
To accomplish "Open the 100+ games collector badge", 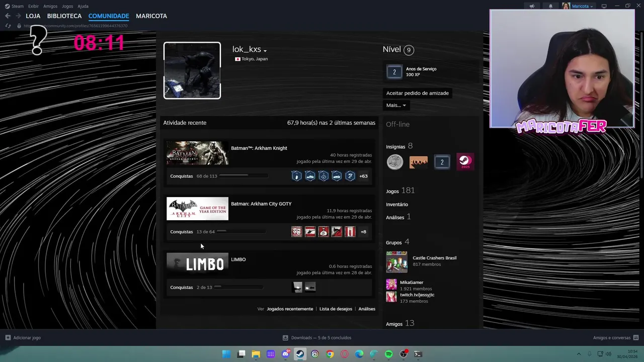I will pos(419,162).
